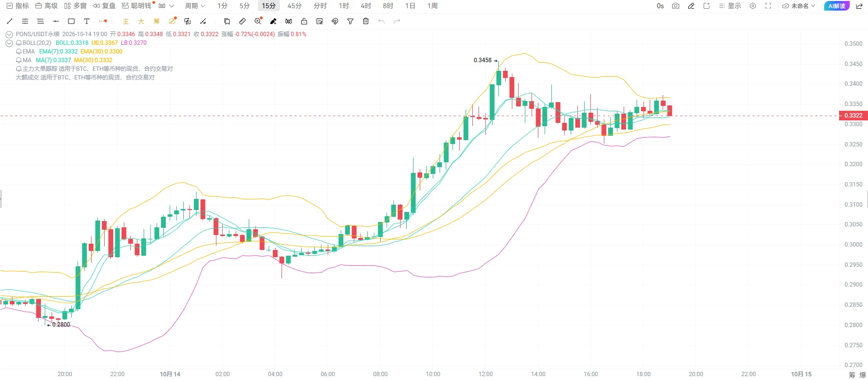Toggle the 主力大单跟踪 alert bell

[x=19, y=69]
